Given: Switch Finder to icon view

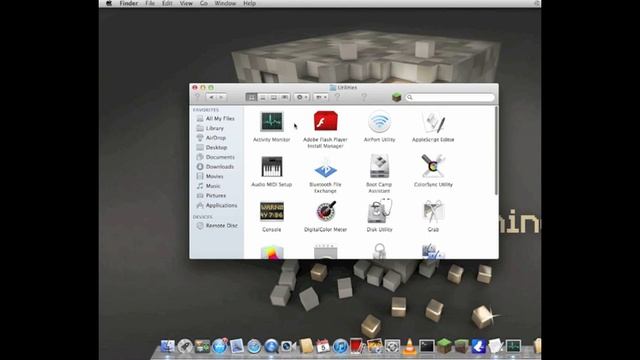Looking at the screenshot, I should [251, 97].
